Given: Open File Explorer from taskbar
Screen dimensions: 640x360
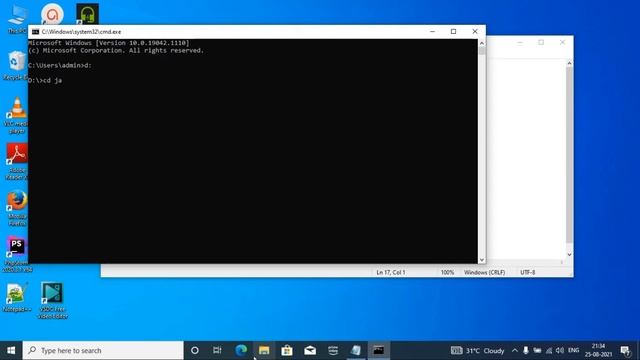Looking at the screenshot, I should point(264,350).
